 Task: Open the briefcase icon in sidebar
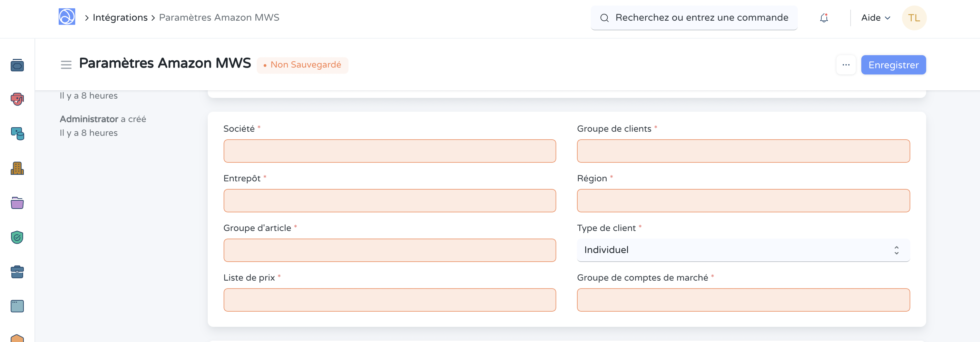click(17, 272)
